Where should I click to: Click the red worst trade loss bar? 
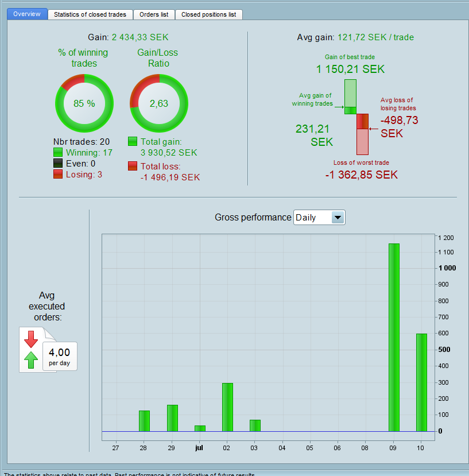coord(362,134)
